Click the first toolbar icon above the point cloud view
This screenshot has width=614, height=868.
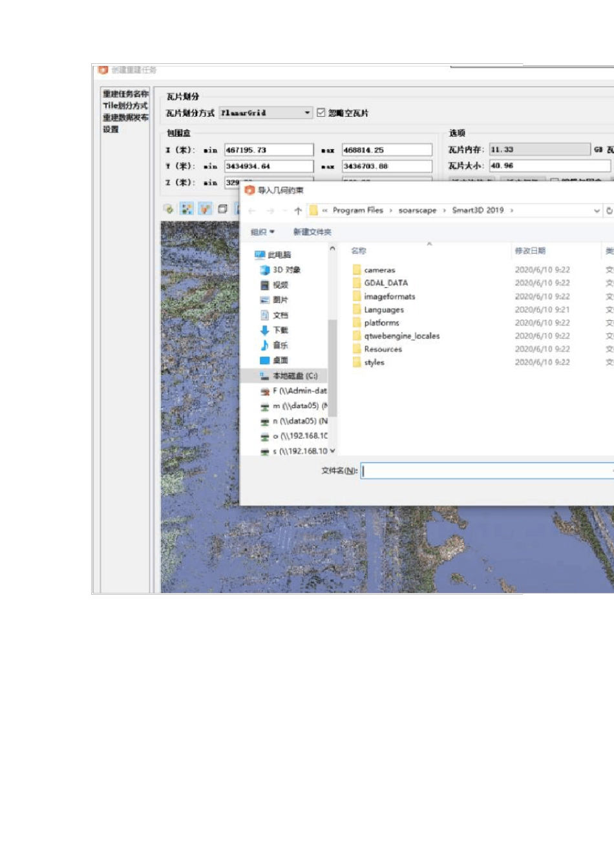pos(169,209)
